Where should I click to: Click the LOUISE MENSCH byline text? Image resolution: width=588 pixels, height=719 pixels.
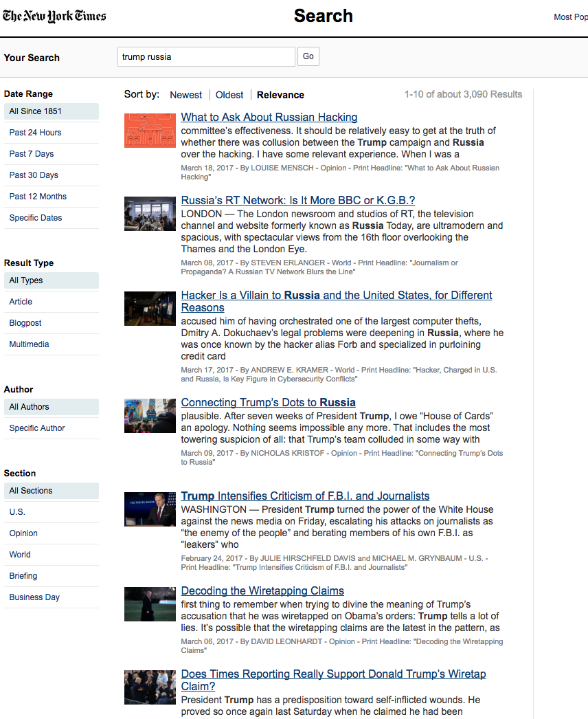tap(282, 168)
